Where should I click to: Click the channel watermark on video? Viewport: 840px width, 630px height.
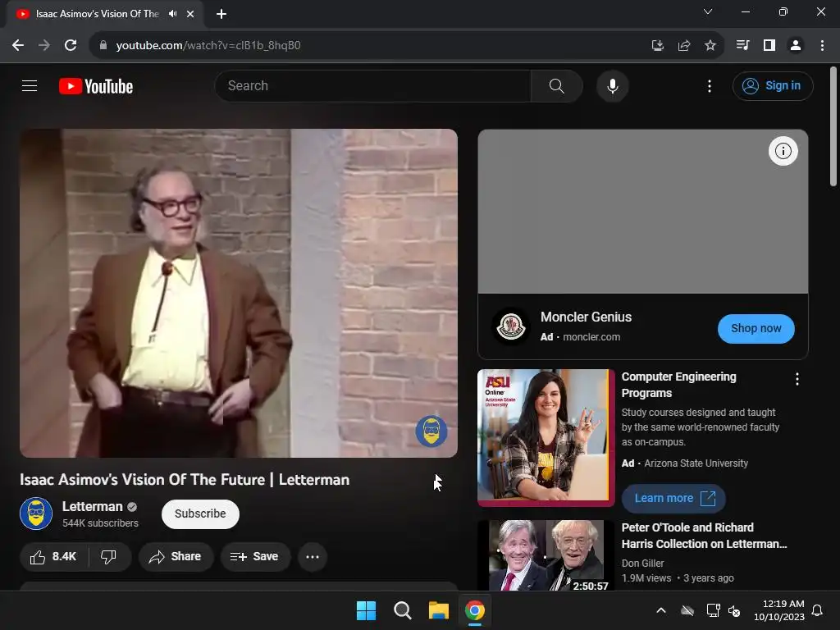coord(431,431)
